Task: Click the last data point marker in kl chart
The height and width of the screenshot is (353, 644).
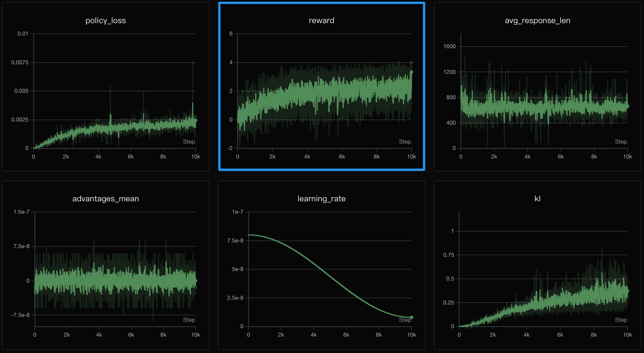Action: (628, 291)
